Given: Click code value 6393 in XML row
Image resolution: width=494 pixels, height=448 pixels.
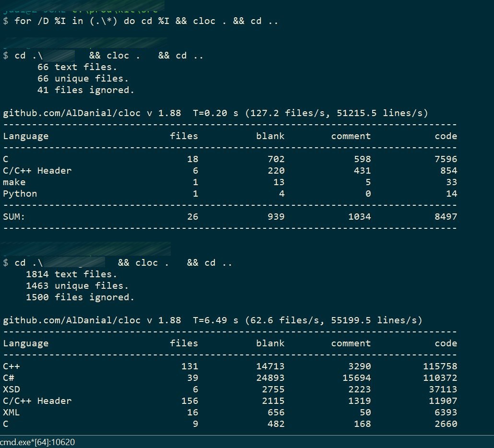Looking at the screenshot, I should 446,413.
